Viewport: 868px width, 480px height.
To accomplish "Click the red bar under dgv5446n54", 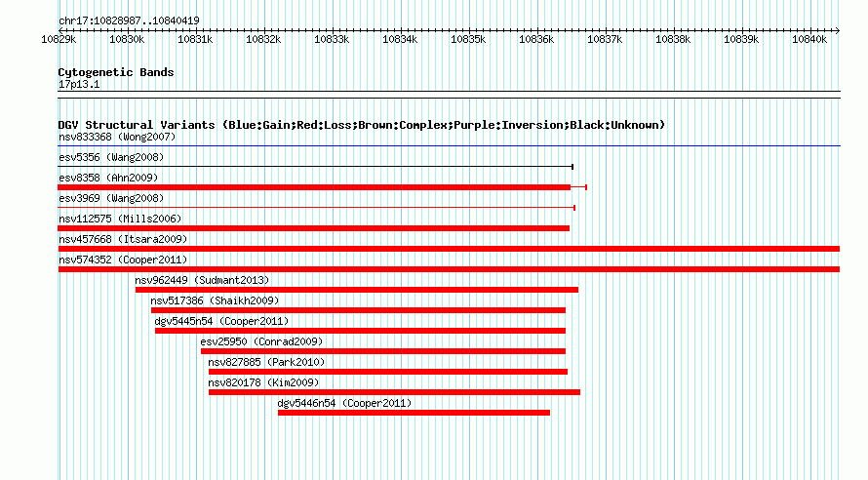I will coord(414,413).
